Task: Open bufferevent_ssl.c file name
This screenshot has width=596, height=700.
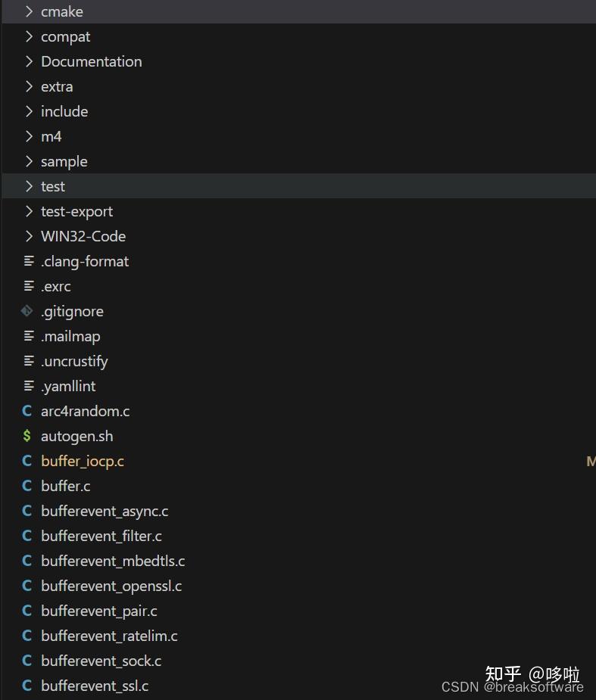Action: (x=95, y=686)
